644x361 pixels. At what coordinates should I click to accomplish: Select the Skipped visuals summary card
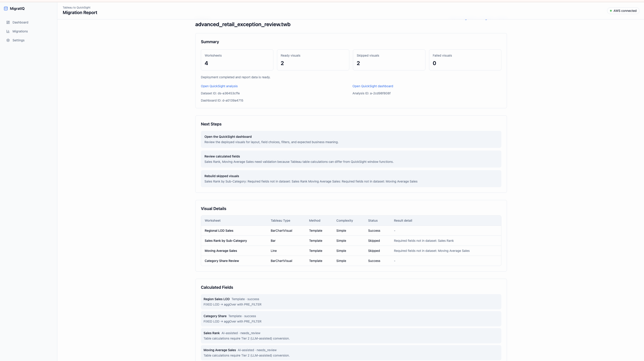[389, 60]
